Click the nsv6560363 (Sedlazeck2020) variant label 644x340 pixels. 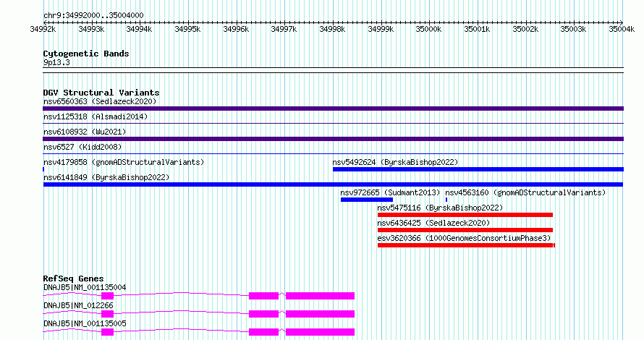[100, 101]
